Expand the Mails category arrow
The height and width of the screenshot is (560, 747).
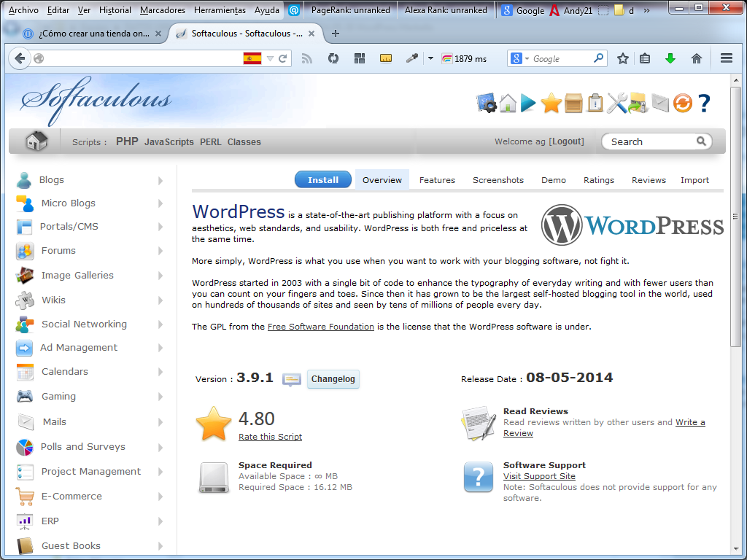coord(160,422)
